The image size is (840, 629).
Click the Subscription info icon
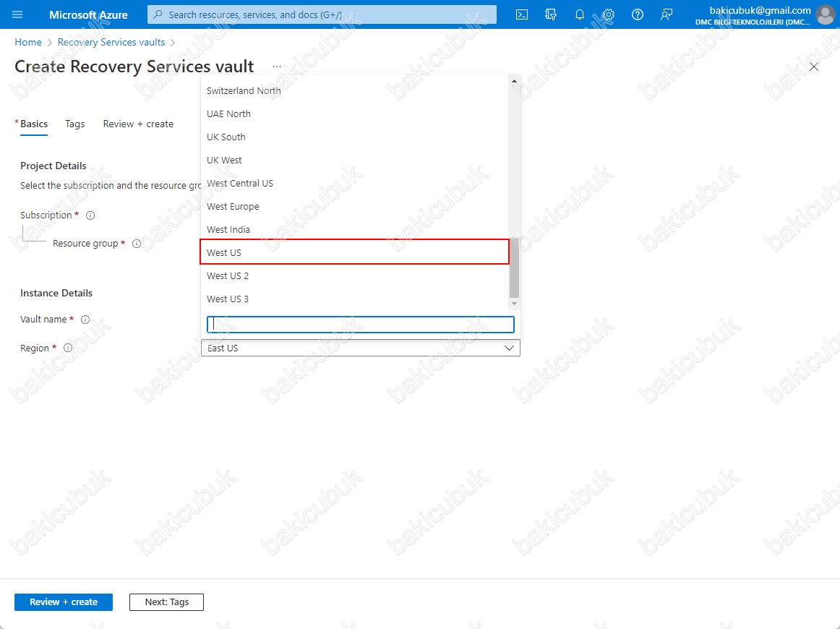(90, 215)
